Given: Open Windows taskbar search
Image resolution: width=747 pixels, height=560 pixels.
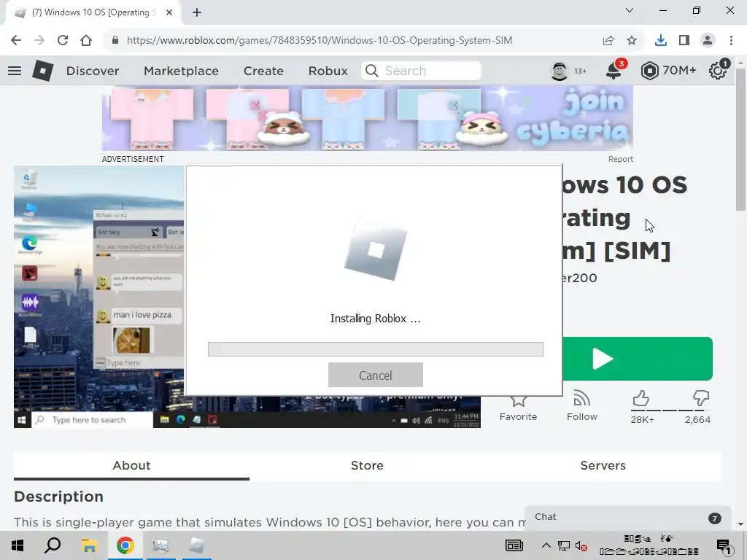Looking at the screenshot, I should (x=53, y=545).
